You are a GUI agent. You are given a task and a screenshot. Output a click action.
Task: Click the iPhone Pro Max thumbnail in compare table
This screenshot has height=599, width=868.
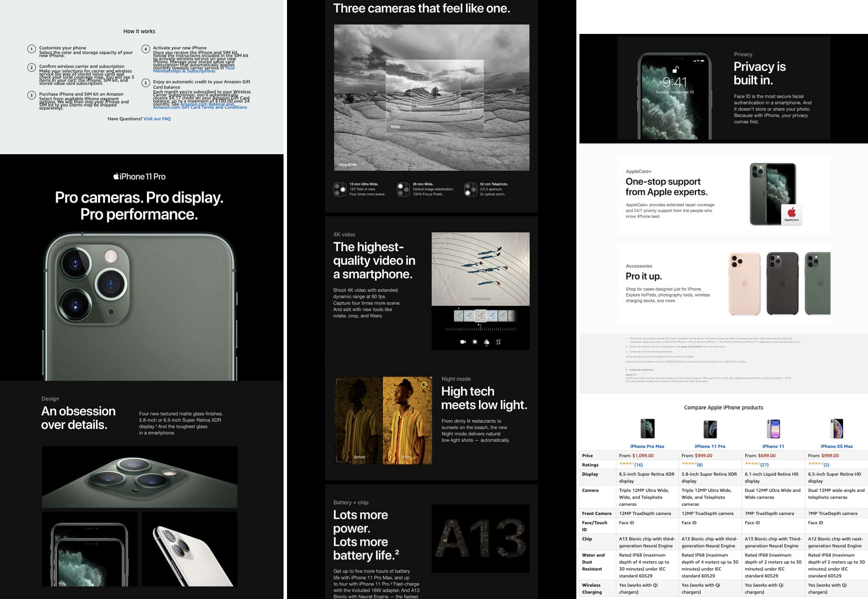coord(647,429)
